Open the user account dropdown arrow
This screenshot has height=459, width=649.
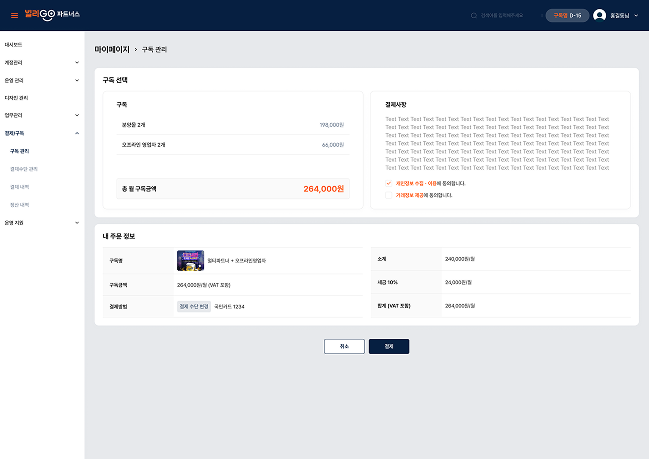tap(636, 16)
